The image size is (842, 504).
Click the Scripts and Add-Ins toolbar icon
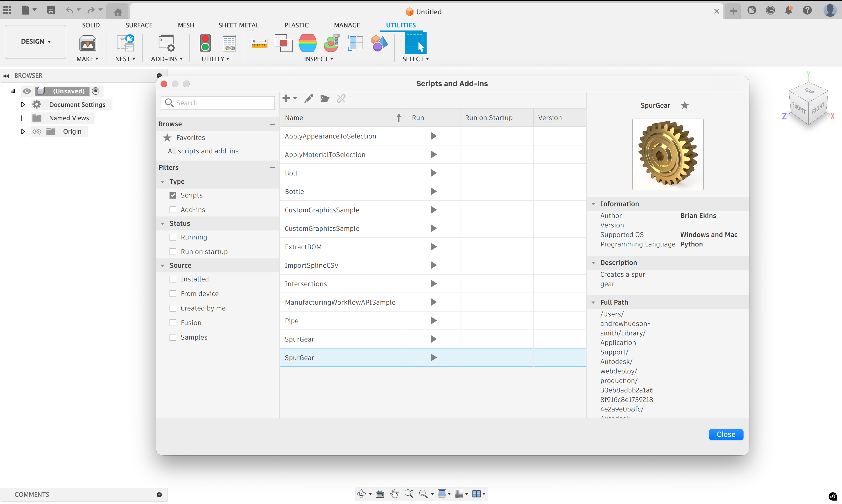[166, 43]
